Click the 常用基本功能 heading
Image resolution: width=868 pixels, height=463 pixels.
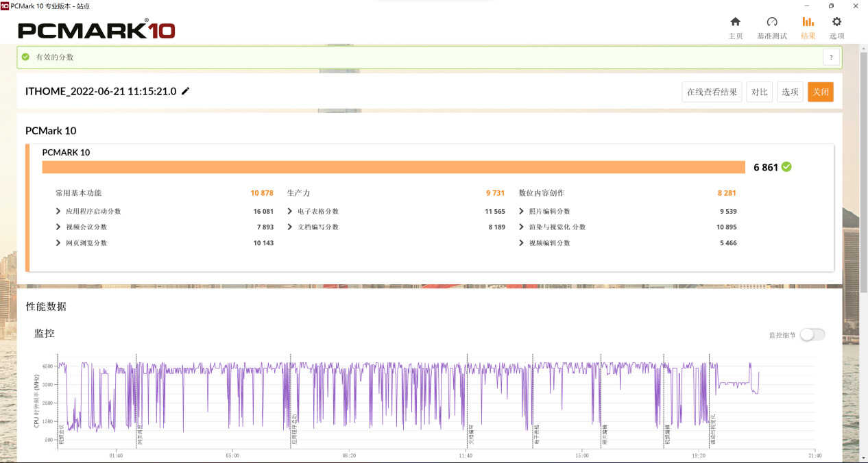pyautogui.click(x=78, y=193)
